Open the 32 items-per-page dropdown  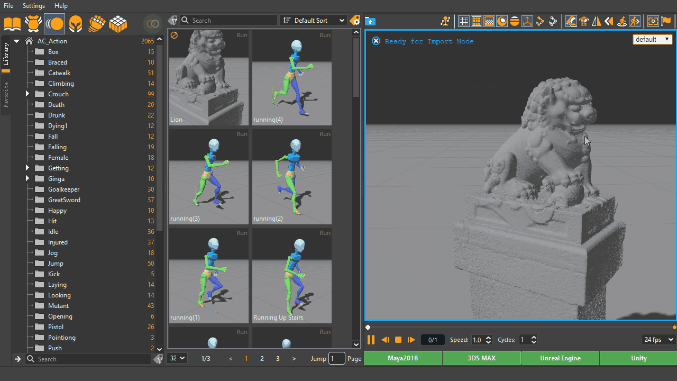pyautogui.click(x=177, y=358)
